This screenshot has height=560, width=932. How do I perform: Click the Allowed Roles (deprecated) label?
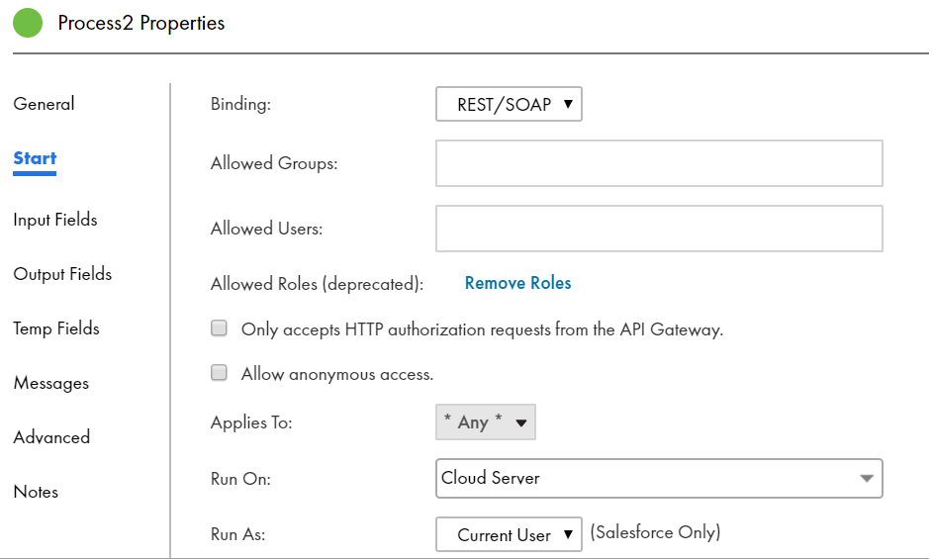point(317,284)
